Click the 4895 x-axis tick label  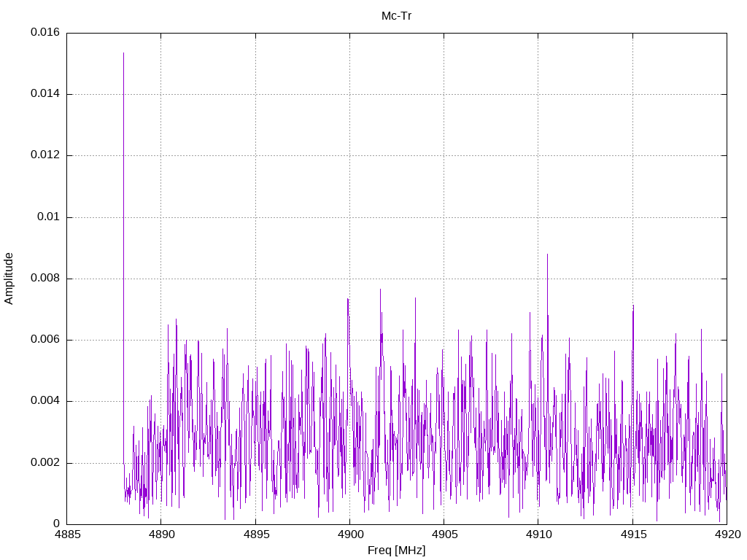[255, 534]
